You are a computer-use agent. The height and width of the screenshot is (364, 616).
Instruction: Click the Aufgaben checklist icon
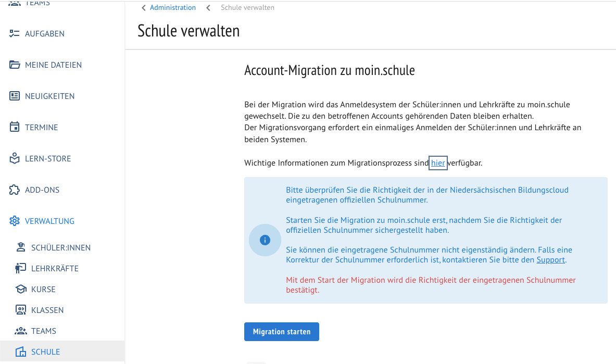(15, 34)
